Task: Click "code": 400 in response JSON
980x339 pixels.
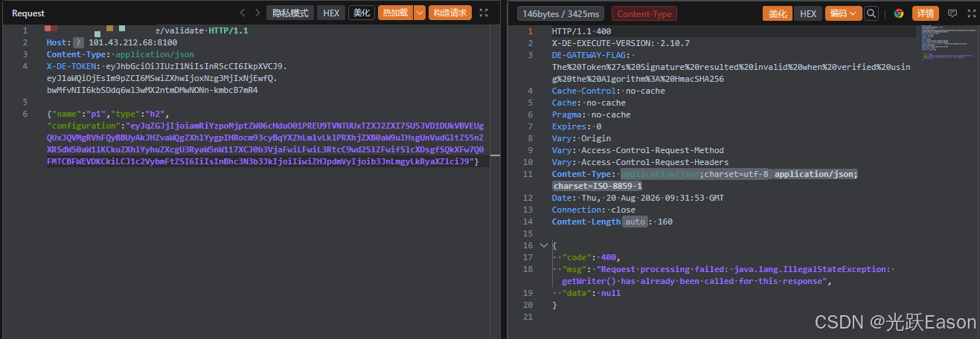Action: click(x=591, y=257)
